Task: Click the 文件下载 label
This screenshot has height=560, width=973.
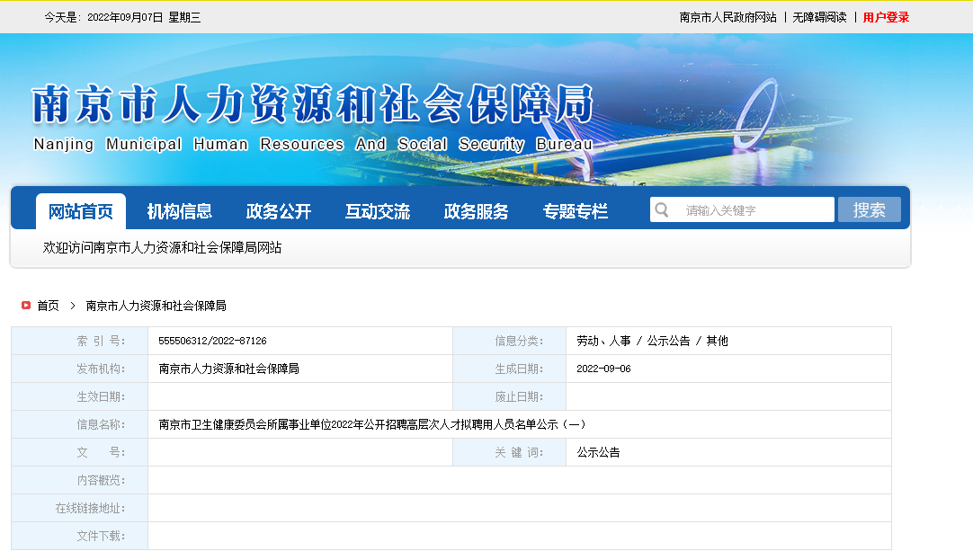Action: tap(101, 537)
